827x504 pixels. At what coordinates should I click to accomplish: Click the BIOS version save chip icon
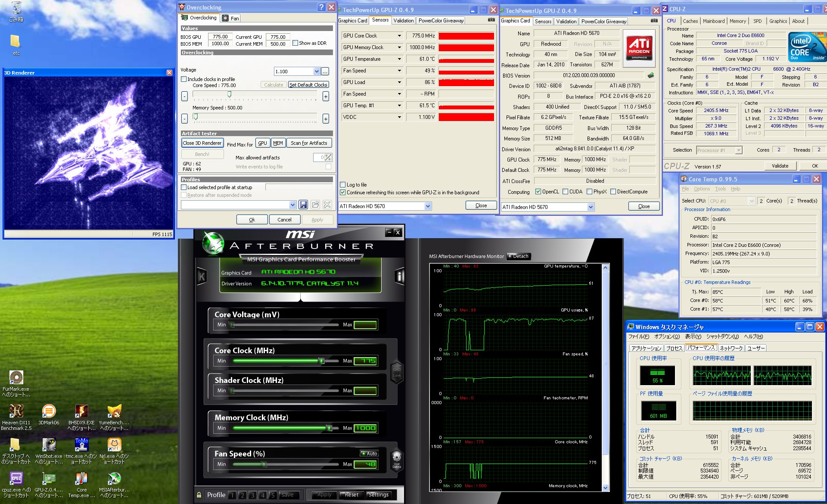point(651,75)
